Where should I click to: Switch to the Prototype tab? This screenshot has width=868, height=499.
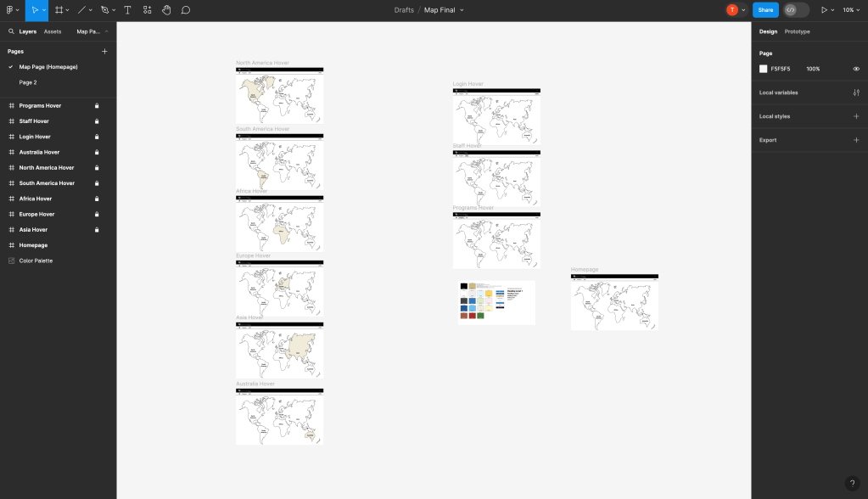(797, 31)
